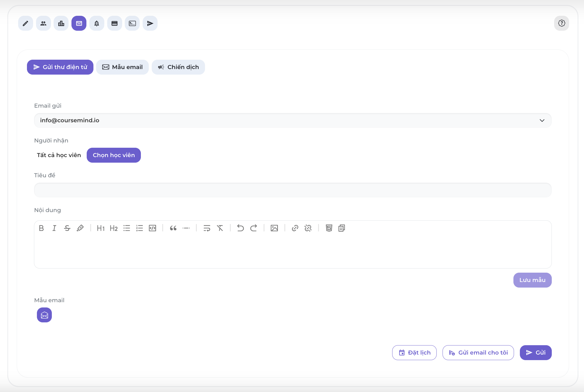Open the paper plane section icon

click(x=150, y=23)
